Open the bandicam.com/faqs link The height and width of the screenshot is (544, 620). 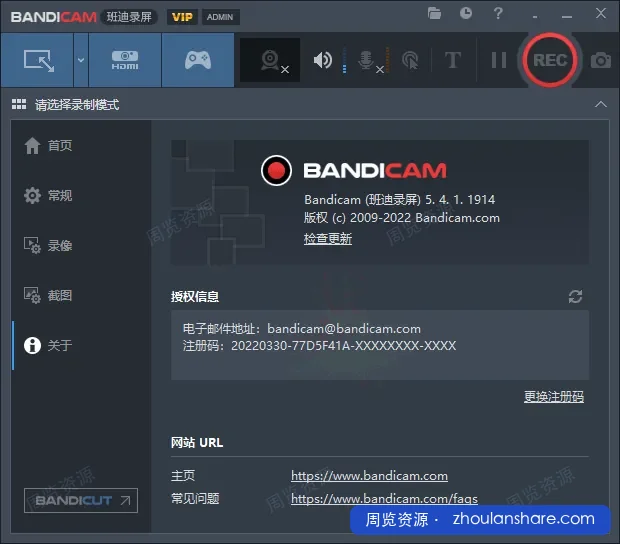[x=384, y=499]
